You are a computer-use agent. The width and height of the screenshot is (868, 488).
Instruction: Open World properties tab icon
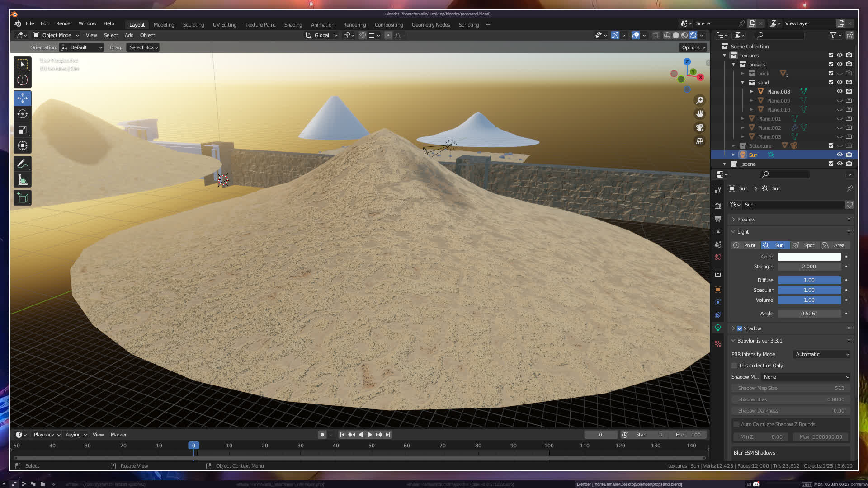718,257
